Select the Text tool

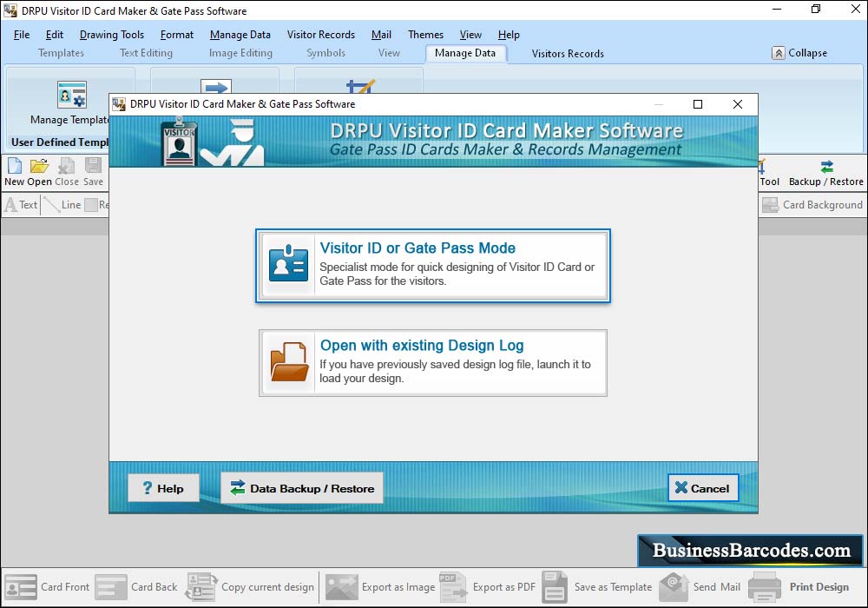click(21, 205)
